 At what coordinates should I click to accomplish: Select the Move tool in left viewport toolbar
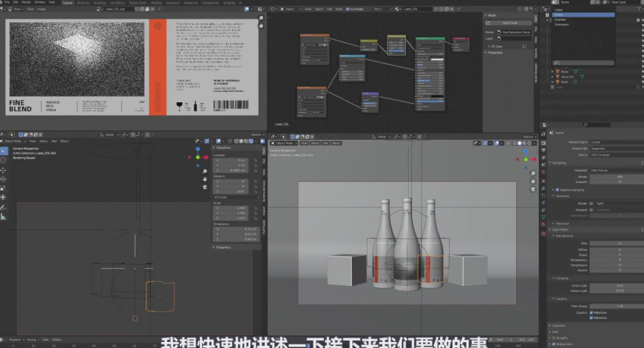(x=3, y=170)
